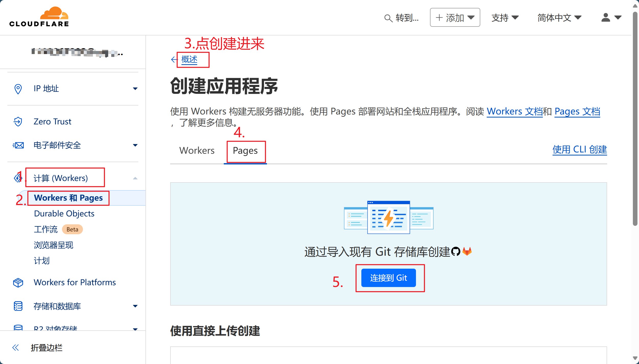
Task: Click the Zero Trust shield icon
Action: 18,122
